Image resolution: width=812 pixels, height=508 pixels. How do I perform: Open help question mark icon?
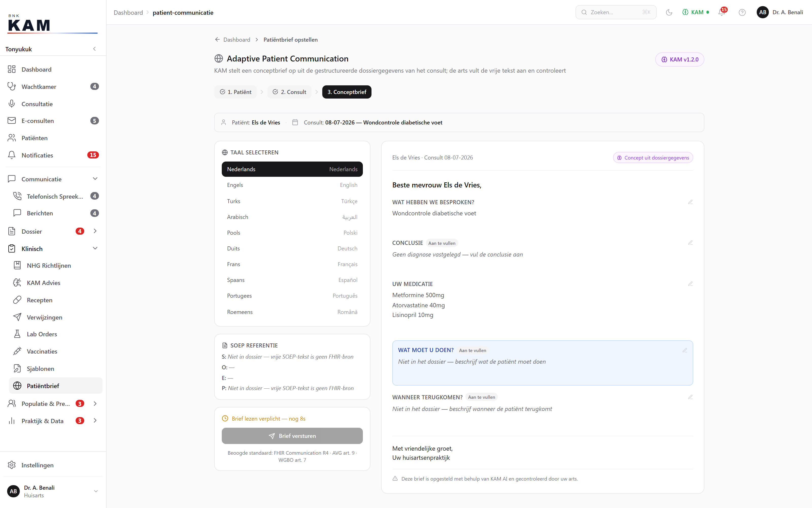point(742,12)
